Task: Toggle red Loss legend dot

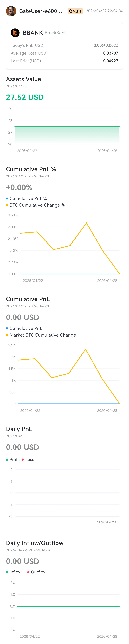Action: [x=23, y=460]
